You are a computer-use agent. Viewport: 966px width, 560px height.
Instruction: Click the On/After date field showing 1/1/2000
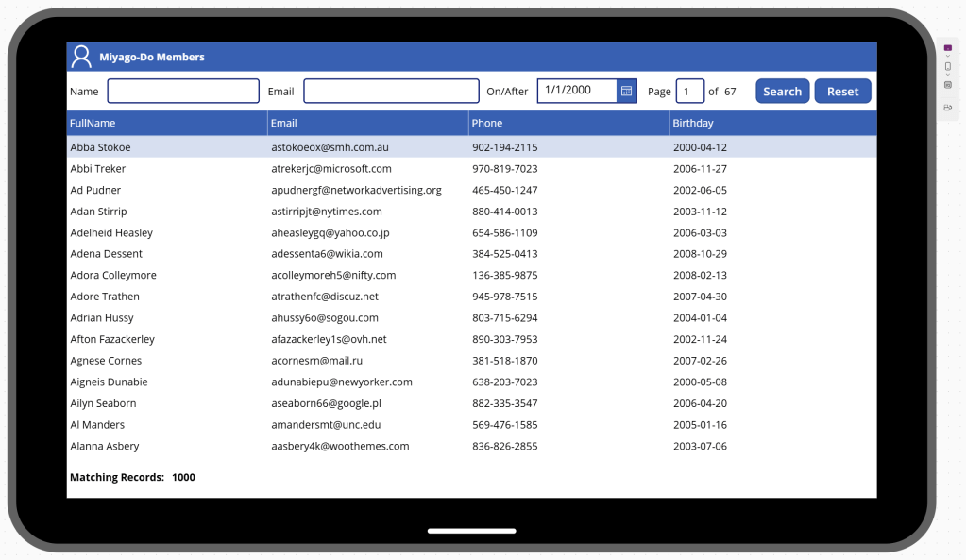pyautogui.click(x=576, y=91)
